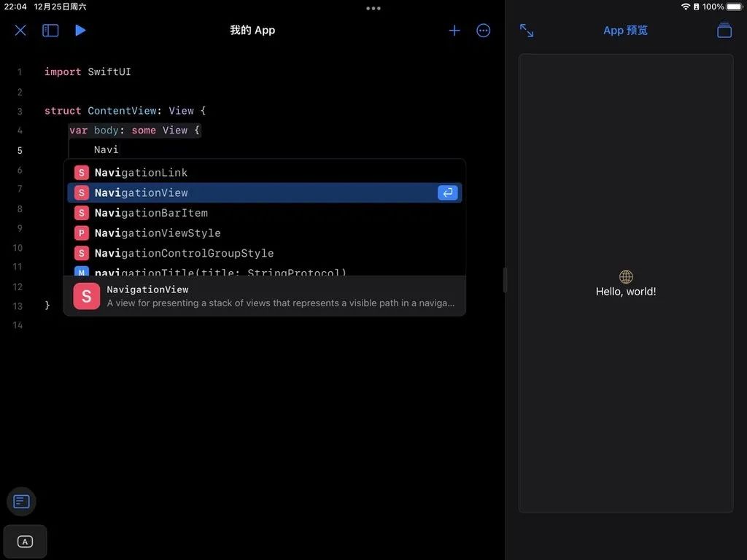This screenshot has width=747, height=560.
Task: Tap the keyboard A input button
Action: 25,542
